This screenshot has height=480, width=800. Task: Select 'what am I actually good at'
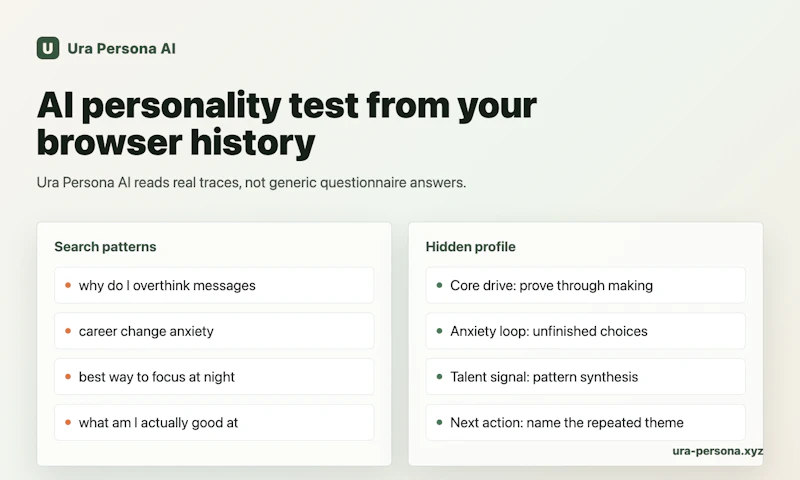point(214,422)
